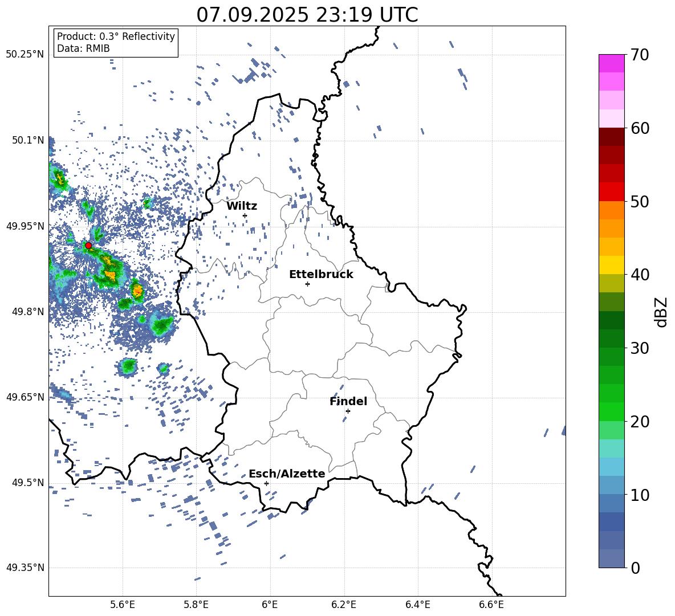The height and width of the screenshot is (616, 675).
Task: Click the 5.8°E longitude label
Action: coord(196,605)
